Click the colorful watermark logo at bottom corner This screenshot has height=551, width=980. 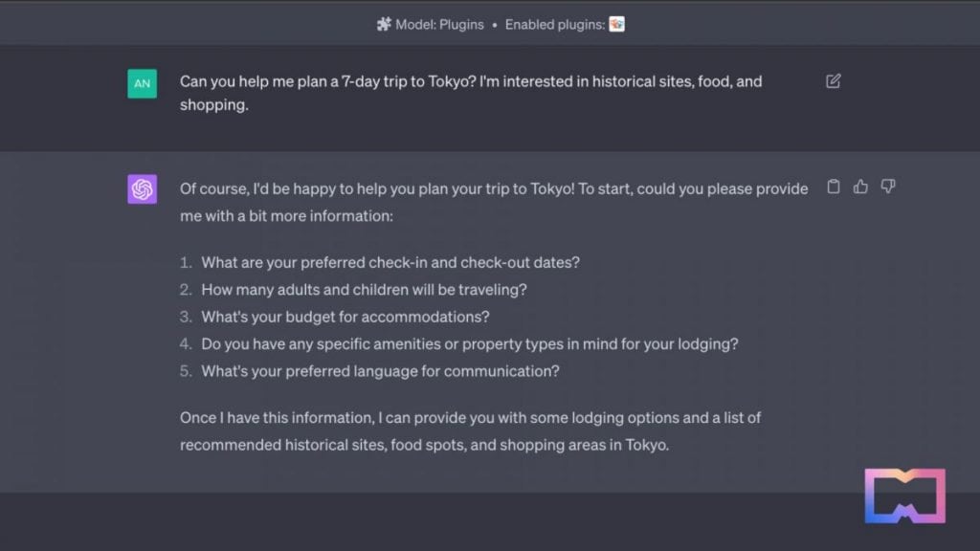pos(905,496)
